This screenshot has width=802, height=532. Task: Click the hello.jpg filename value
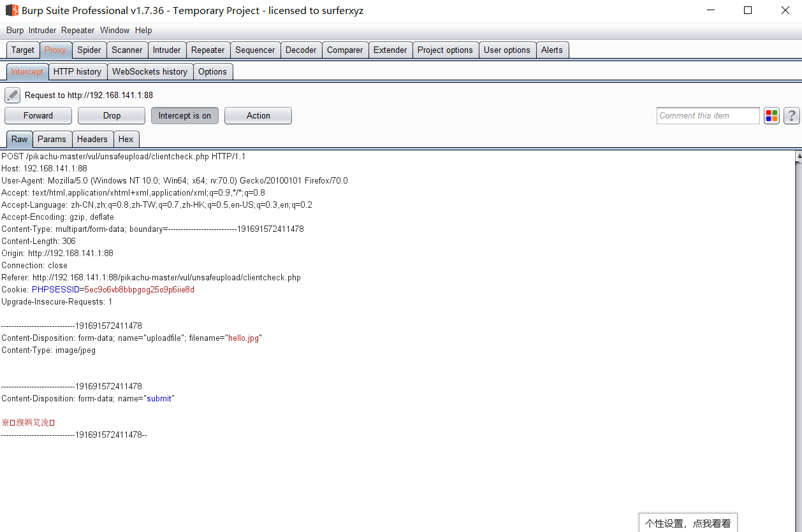coord(244,338)
